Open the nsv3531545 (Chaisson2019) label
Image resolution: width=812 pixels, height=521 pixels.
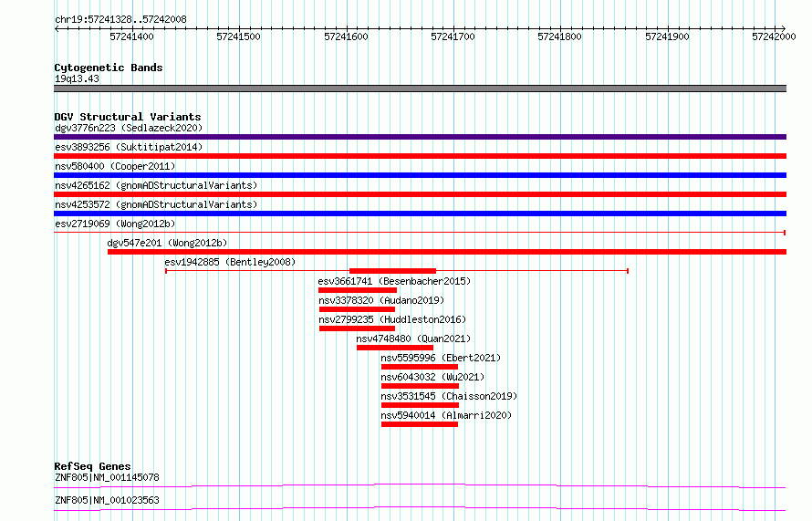449,396
